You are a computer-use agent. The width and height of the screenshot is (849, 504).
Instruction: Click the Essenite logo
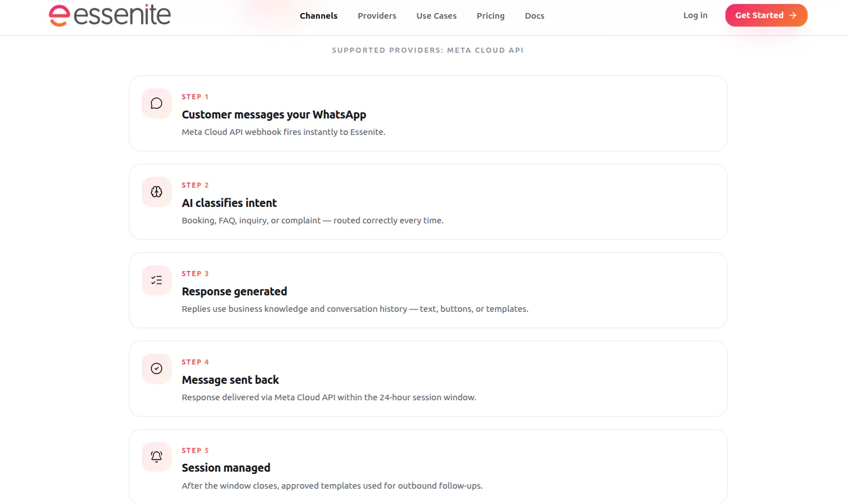pos(109,15)
